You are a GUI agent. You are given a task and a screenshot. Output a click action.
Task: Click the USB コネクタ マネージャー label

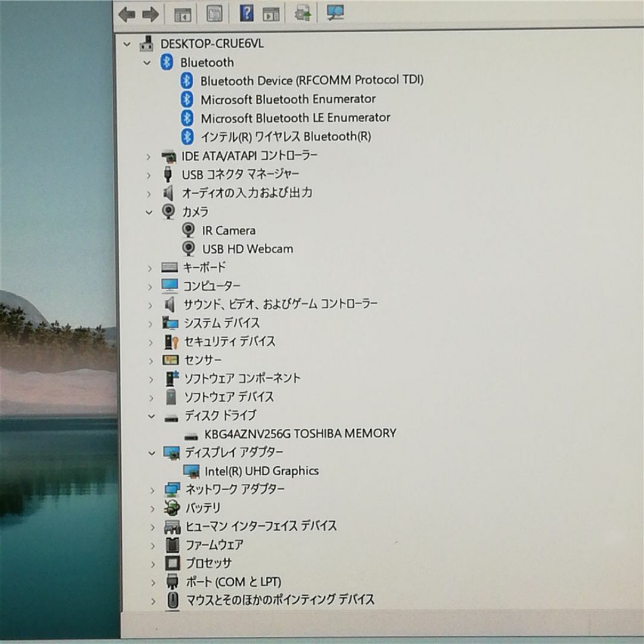pos(240,174)
